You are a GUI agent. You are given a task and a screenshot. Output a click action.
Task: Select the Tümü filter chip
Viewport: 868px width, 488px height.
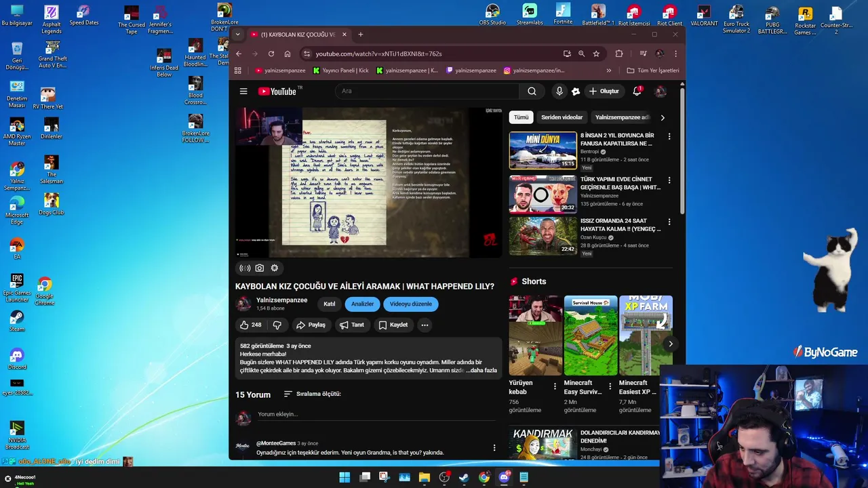(521, 117)
